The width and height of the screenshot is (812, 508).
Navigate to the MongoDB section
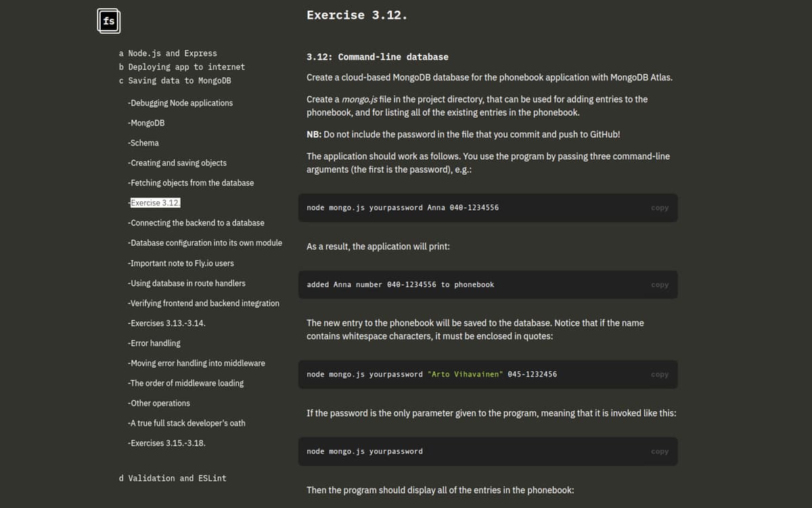tap(146, 123)
